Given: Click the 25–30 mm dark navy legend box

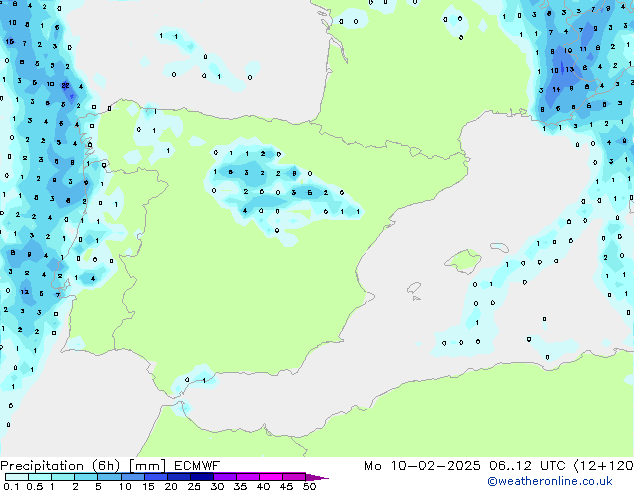Looking at the screenshot, I should [201, 477].
